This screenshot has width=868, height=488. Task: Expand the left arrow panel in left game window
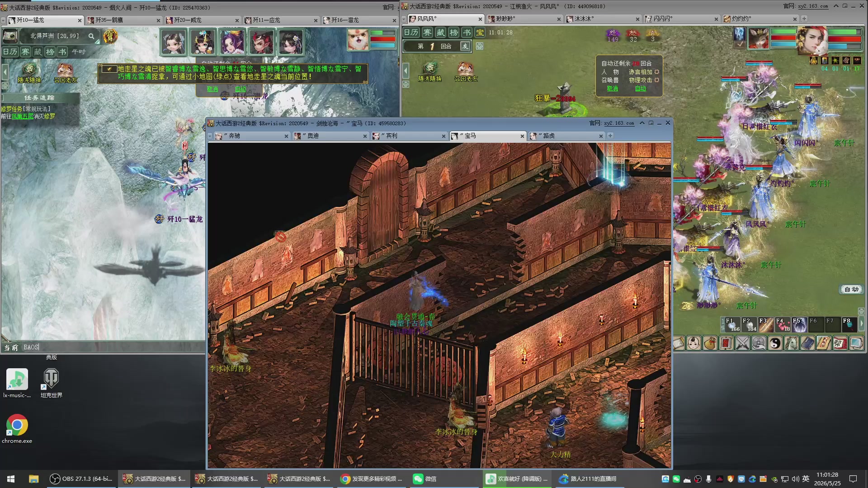point(5,71)
